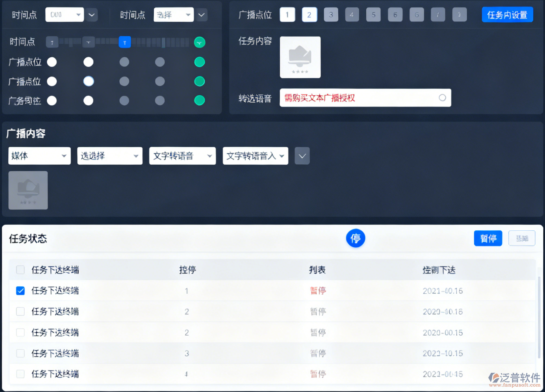Screen dimensions: 545x392
Task: Open the 媒体 dropdown in 广播内容
Action: [x=39, y=156]
